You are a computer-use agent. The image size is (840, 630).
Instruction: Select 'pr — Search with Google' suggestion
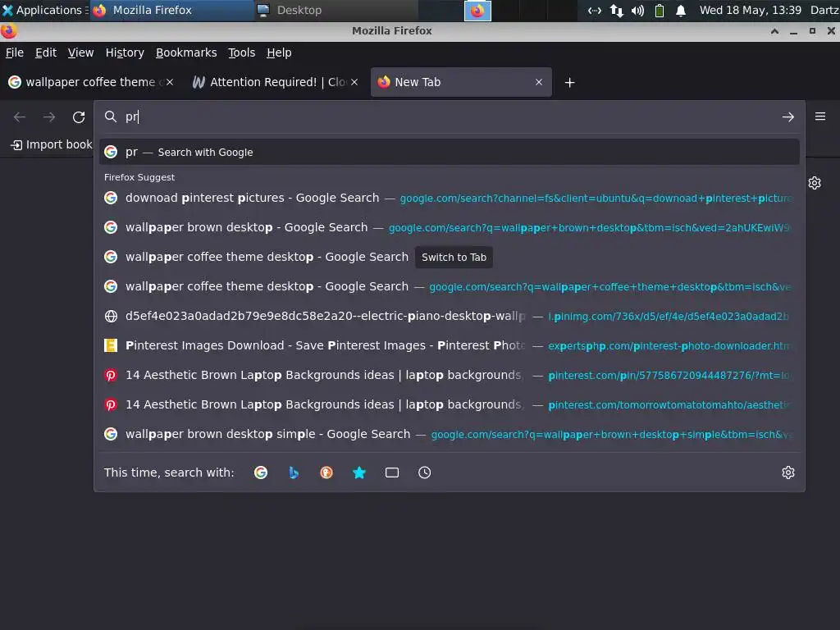(449, 152)
